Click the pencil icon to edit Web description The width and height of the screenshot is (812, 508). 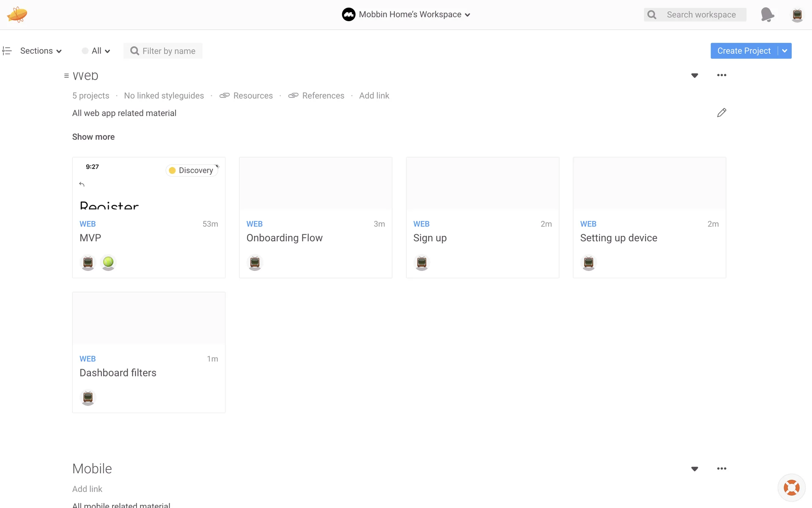pyautogui.click(x=721, y=113)
